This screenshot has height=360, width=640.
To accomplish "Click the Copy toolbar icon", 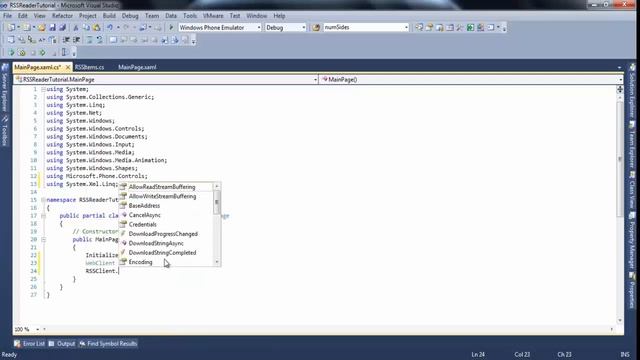I will (x=86, y=27).
